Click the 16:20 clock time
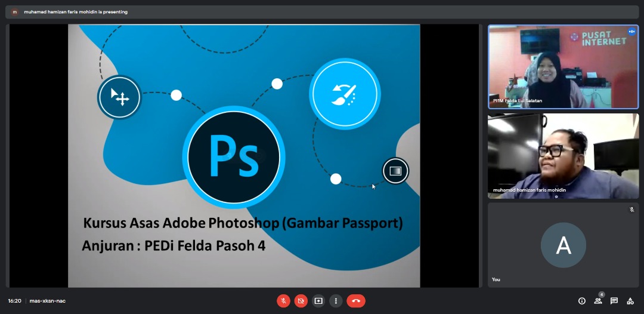The height and width of the screenshot is (314, 644). [x=14, y=301]
